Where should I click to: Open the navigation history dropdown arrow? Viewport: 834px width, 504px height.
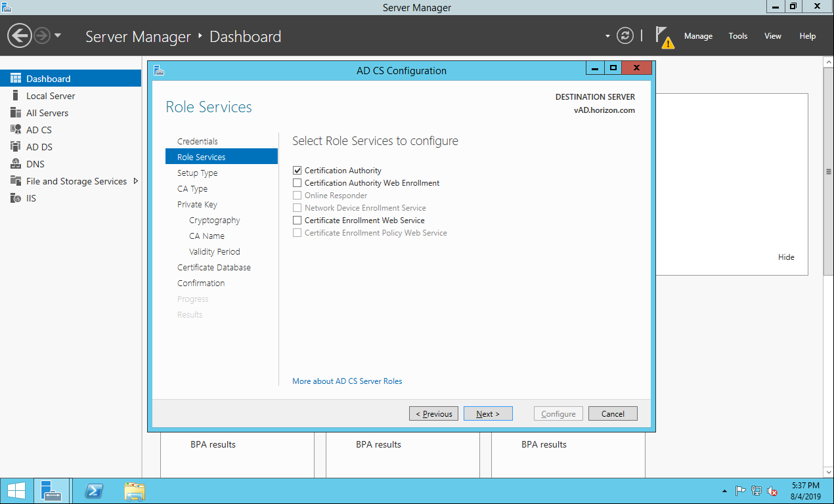(58, 36)
